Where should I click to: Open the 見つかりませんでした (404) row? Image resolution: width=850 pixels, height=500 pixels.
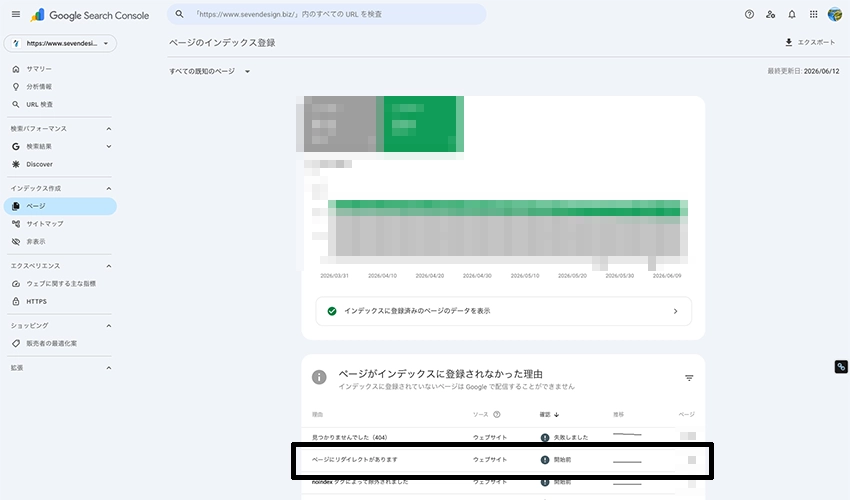tap(503, 437)
